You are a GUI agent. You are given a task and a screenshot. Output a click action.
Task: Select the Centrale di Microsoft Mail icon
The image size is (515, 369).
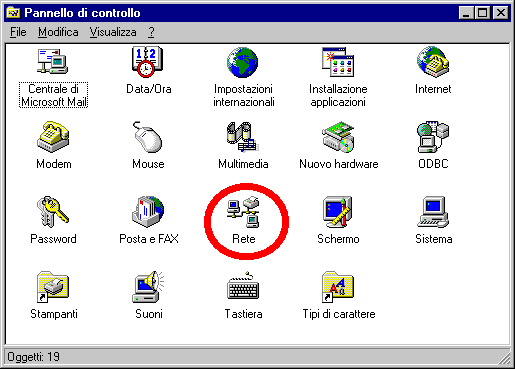point(53,61)
